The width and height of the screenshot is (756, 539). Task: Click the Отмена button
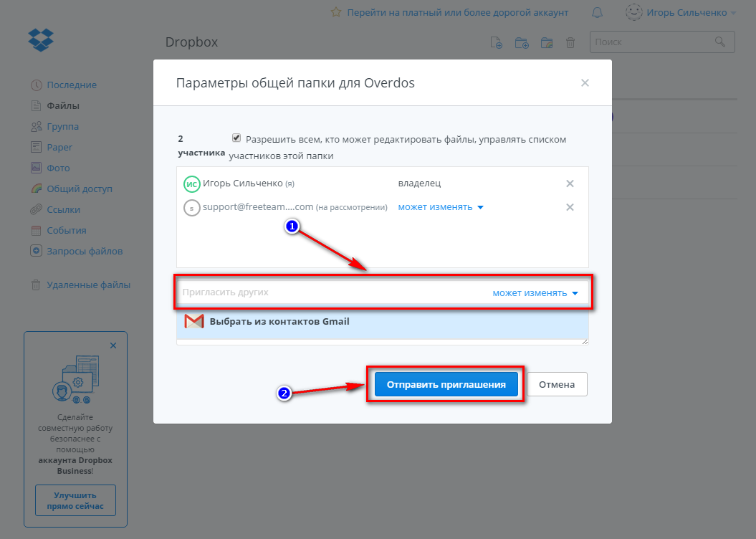coord(556,384)
